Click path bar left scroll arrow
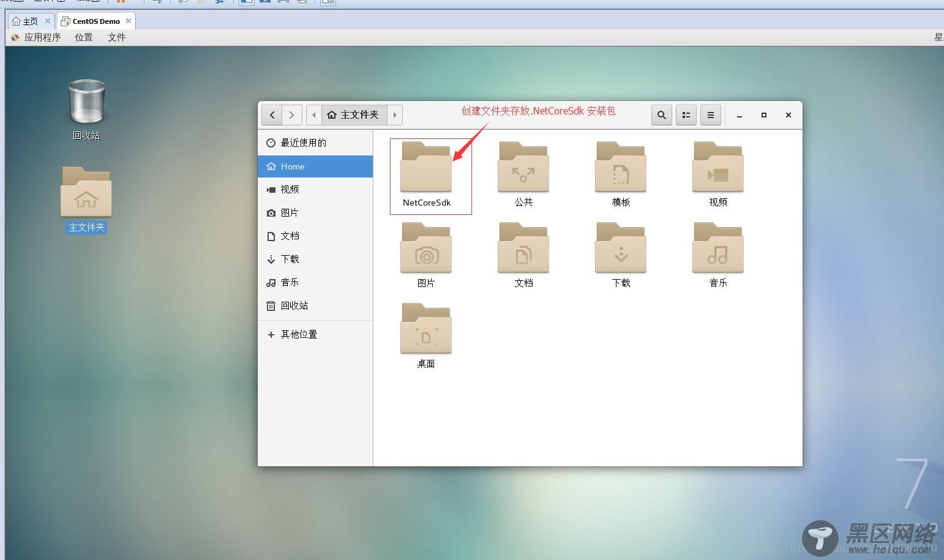Screen dimensions: 944x560 tap(314, 114)
